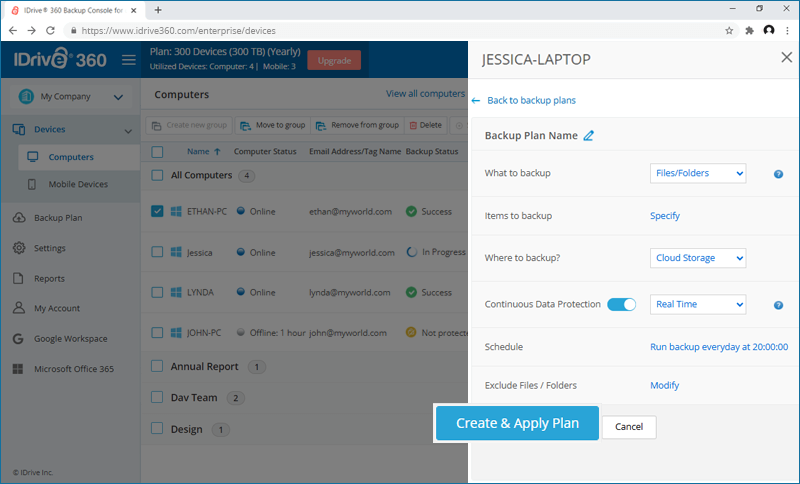Close the JESSICA-LAPTOP panel with the X icon
Screen dimensions: 800x484
(x=786, y=57)
